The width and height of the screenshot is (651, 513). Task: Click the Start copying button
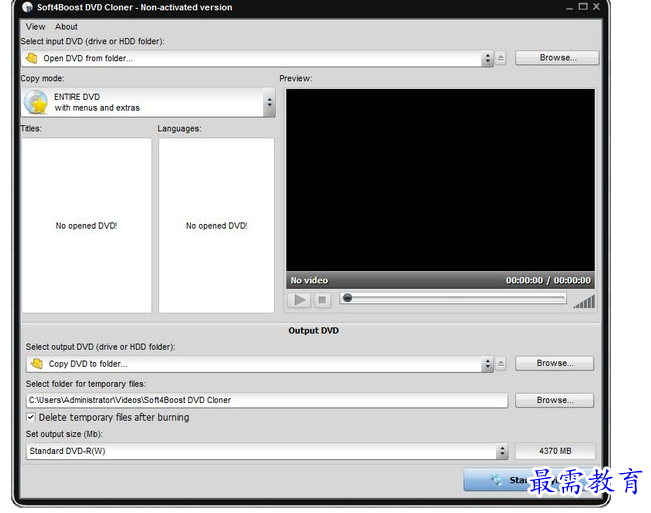532,480
